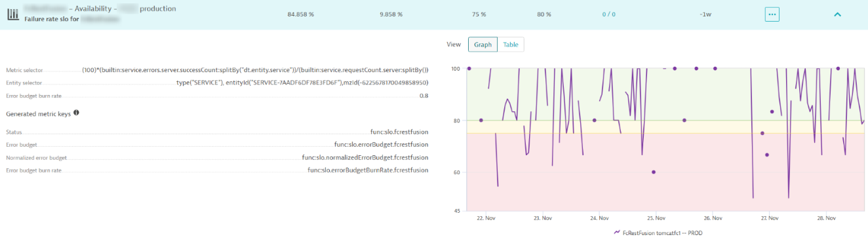Collapse the SLO details with chevron
The height and width of the screenshot is (241, 868).
click(x=837, y=14)
